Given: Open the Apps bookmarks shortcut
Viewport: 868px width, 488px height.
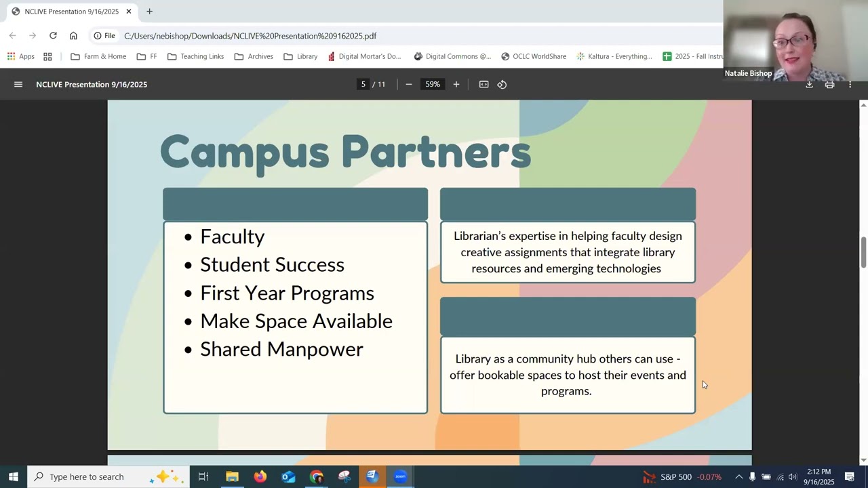Looking at the screenshot, I should click(x=20, y=56).
